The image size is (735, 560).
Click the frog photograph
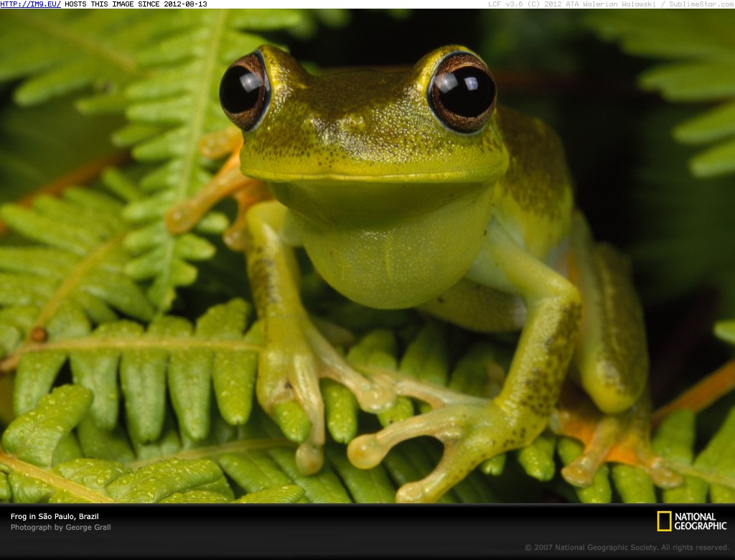coord(367,256)
